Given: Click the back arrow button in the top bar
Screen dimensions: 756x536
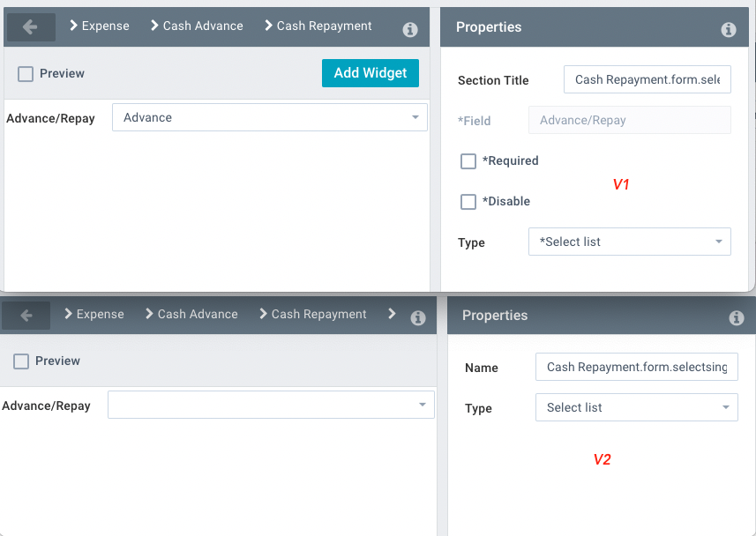Looking at the screenshot, I should coord(30,26).
